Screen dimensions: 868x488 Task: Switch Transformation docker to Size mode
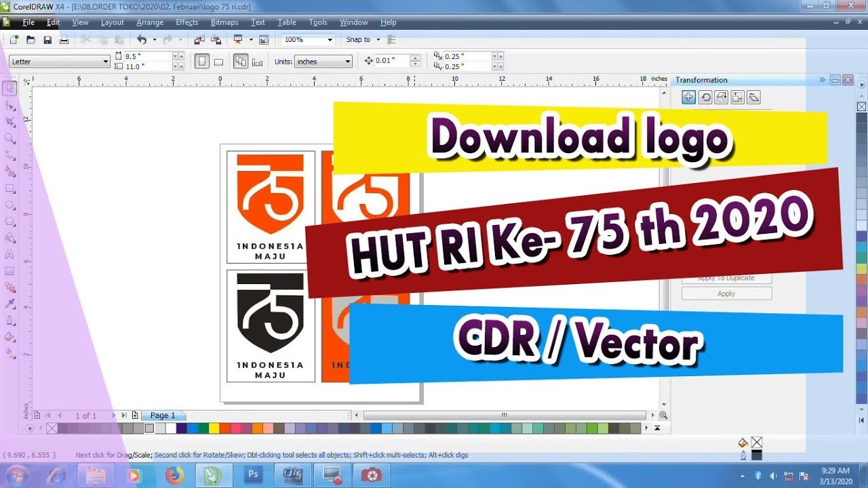tap(738, 97)
